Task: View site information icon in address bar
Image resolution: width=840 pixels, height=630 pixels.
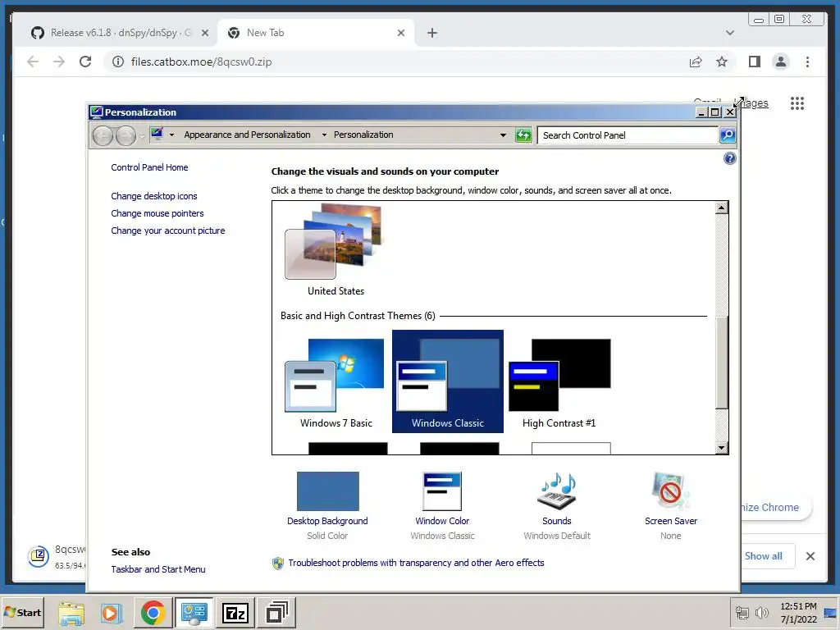Action: [118, 62]
